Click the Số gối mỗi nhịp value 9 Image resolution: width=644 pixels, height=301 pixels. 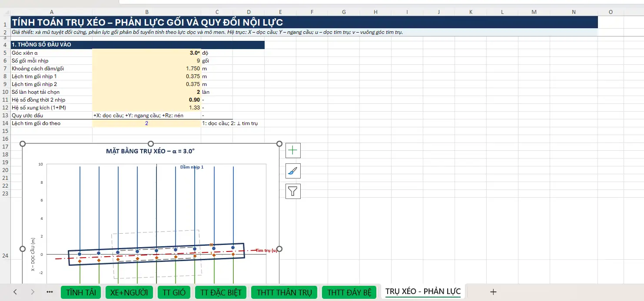click(146, 61)
